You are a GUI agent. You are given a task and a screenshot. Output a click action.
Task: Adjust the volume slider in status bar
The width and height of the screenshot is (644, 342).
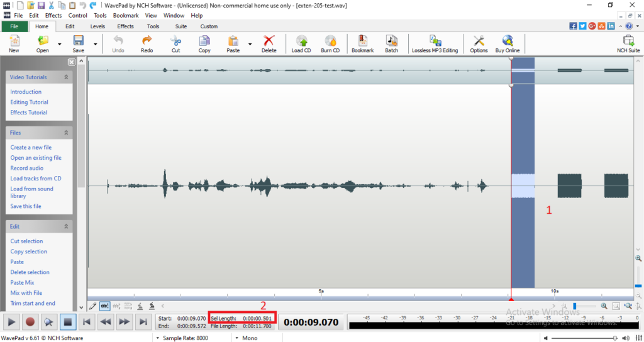click(x=614, y=338)
